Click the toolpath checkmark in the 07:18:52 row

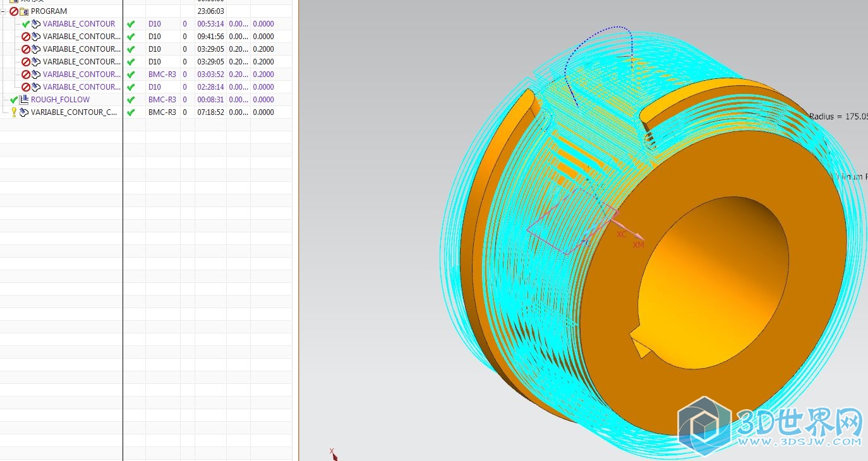point(131,112)
